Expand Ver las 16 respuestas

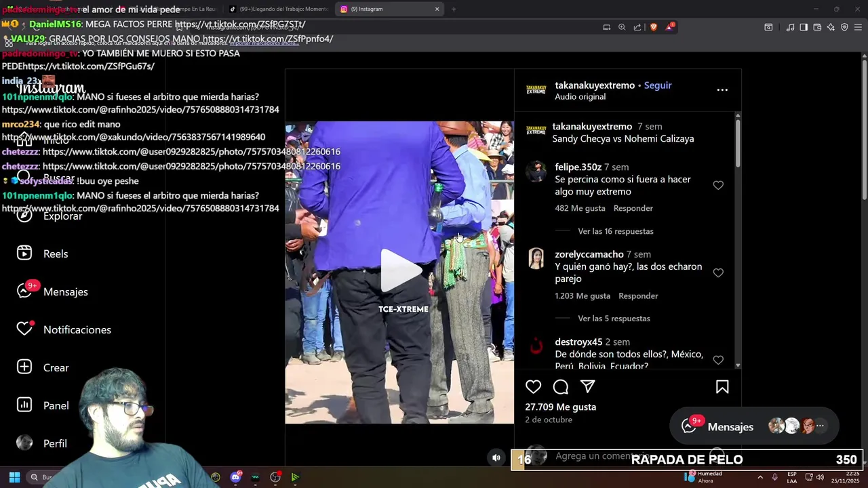tap(616, 231)
